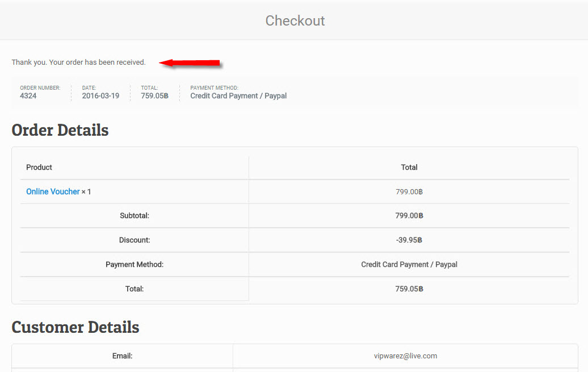This screenshot has height=372, width=588.
Task: Click the Email row label
Action: pos(122,356)
